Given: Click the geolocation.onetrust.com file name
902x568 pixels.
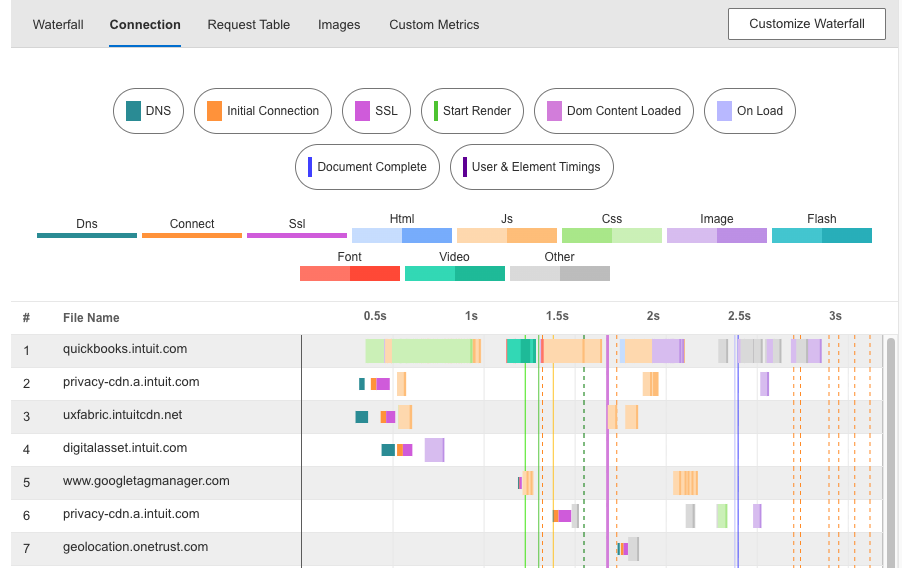Looking at the screenshot, I should [135, 548].
